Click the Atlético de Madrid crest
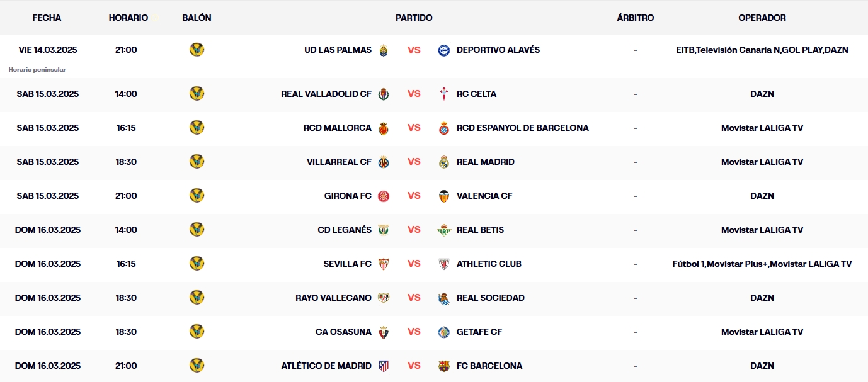868x382 pixels. [384, 366]
